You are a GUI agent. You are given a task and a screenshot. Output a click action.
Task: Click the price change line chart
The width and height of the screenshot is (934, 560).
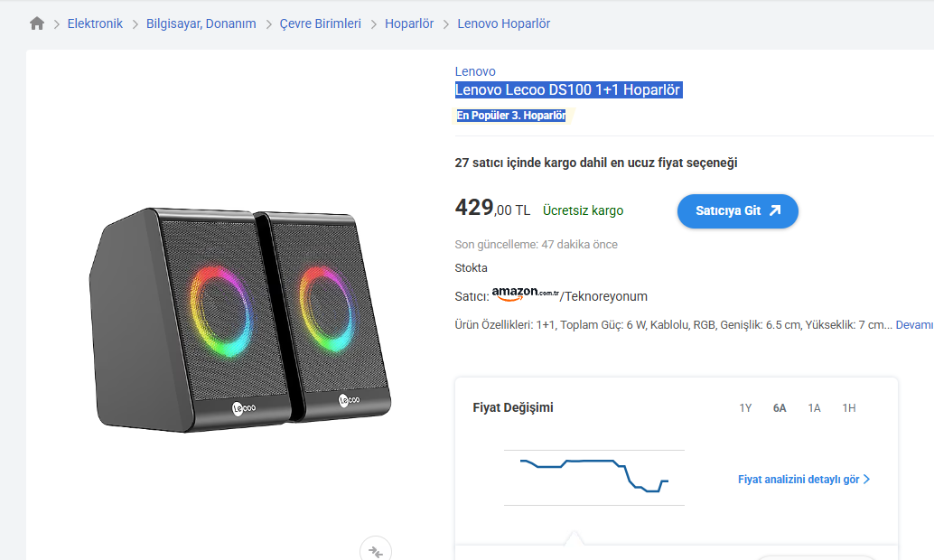pos(593,476)
